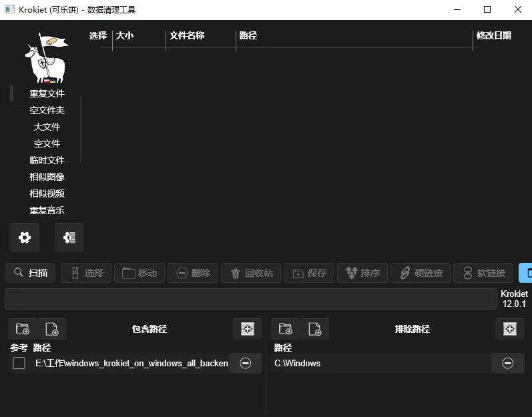Remove the C:\Windows excluded path entry

pyautogui.click(x=507, y=363)
